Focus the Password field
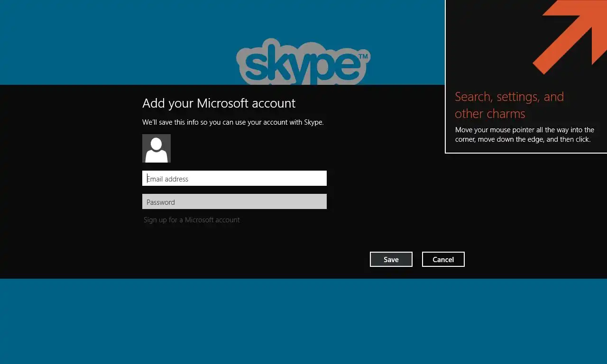The height and width of the screenshot is (364, 607). coord(234,201)
